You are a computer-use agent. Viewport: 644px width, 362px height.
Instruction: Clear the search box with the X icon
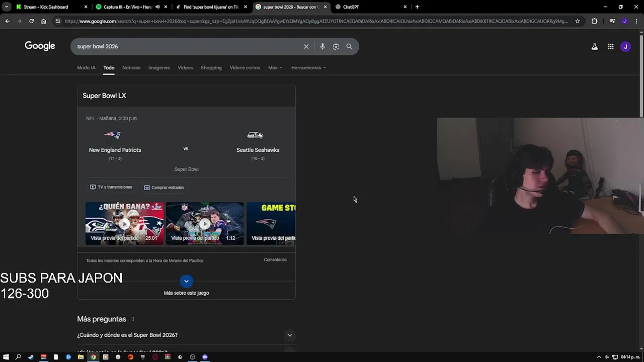click(x=306, y=46)
